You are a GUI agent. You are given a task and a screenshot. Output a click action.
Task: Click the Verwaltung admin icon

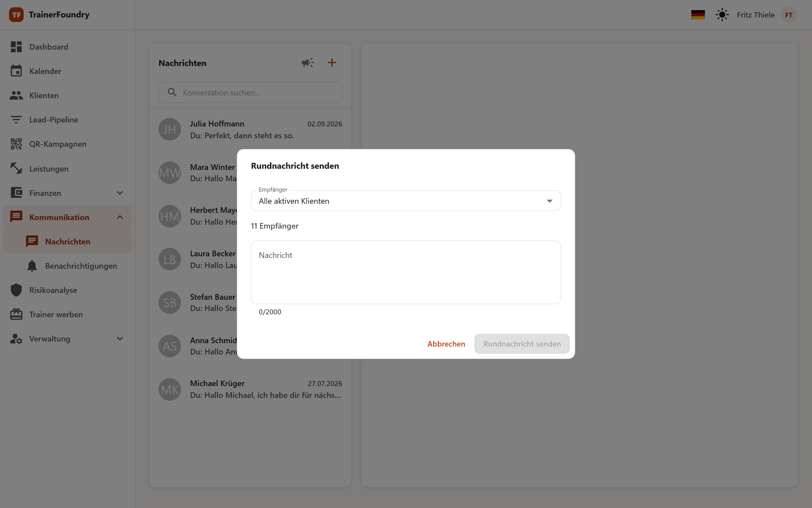(x=16, y=339)
